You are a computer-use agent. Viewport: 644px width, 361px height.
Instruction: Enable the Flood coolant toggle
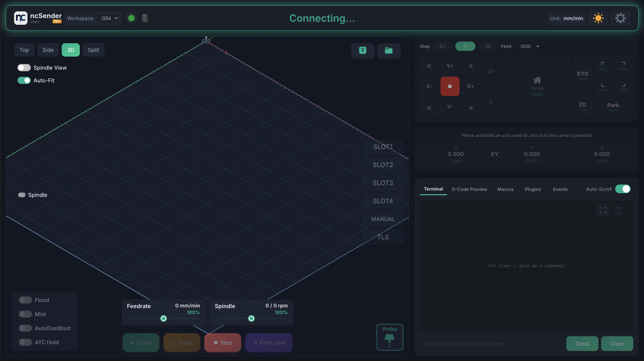(x=25, y=300)
